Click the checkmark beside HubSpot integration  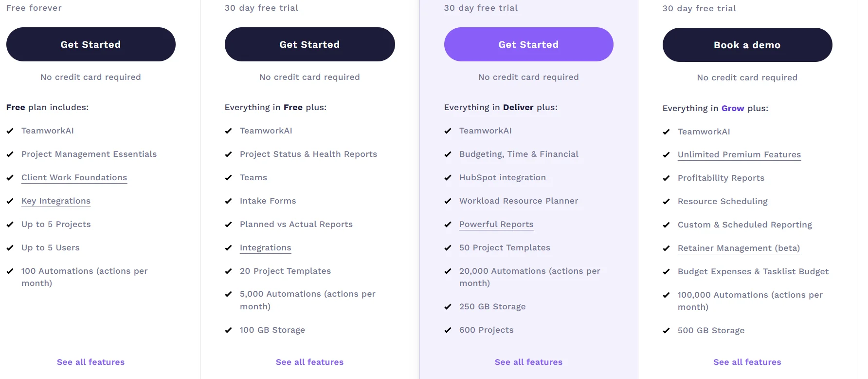tap(448, 178)
